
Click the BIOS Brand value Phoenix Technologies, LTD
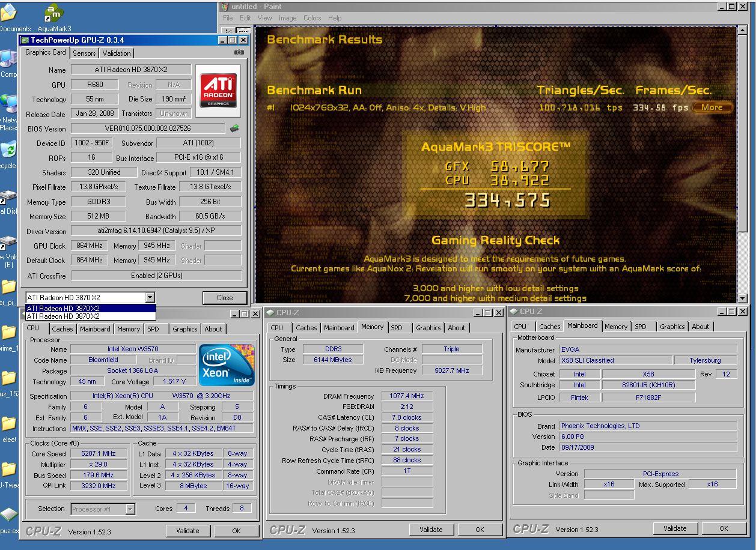click(648, 426)
